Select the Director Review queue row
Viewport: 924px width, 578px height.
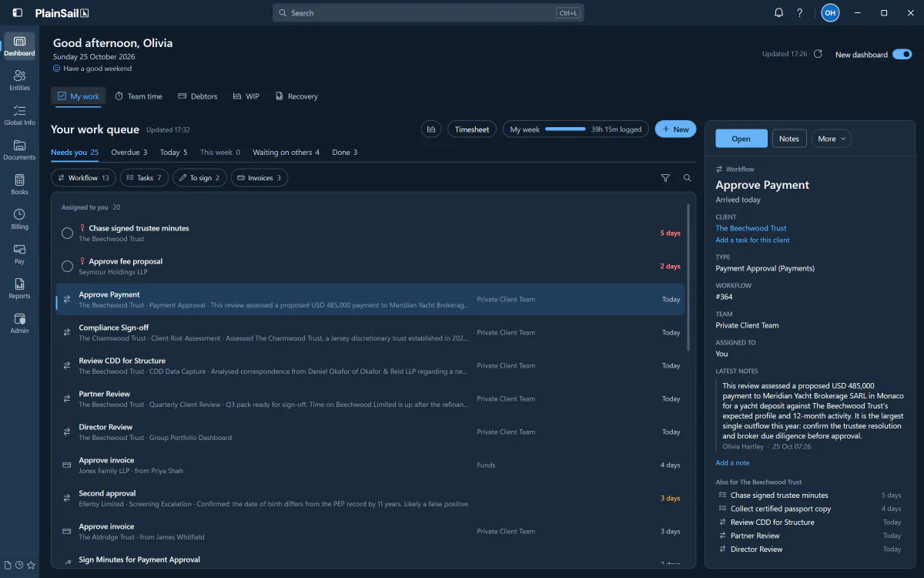click(370, 432)
